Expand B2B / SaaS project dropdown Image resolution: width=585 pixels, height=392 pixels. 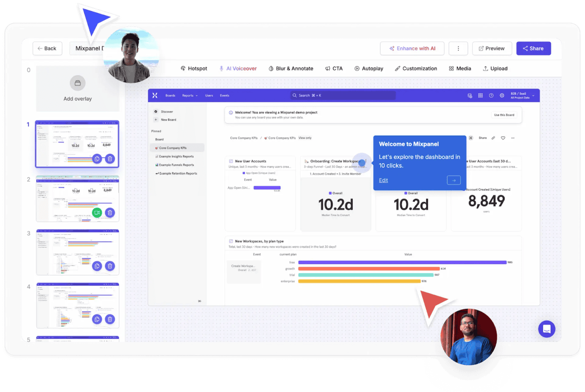coord(522,95)
